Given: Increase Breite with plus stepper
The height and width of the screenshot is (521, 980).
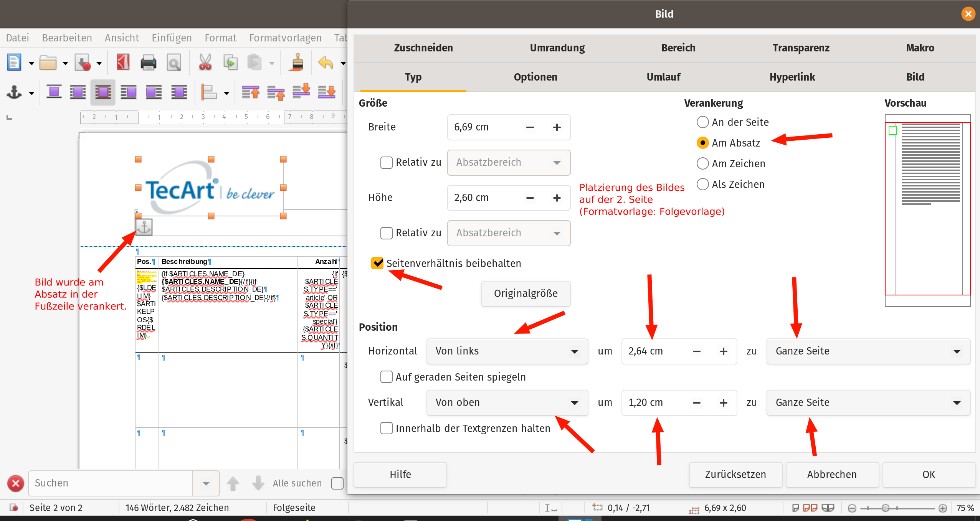Looking at the screenshot, I should coord(557,127).
